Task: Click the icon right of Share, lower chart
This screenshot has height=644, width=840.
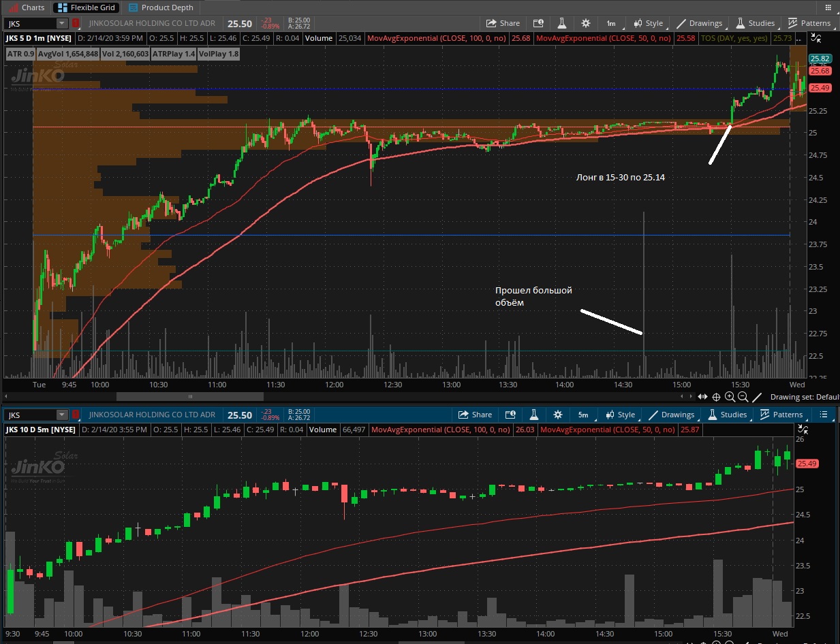Action: (510, 415)
